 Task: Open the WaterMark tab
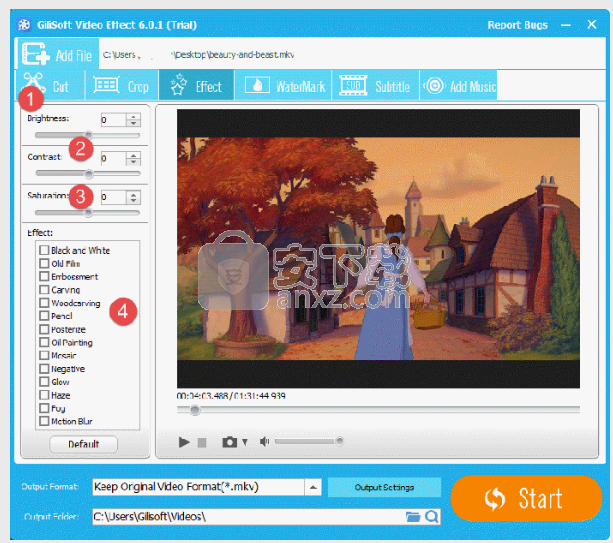click(283, 85)
